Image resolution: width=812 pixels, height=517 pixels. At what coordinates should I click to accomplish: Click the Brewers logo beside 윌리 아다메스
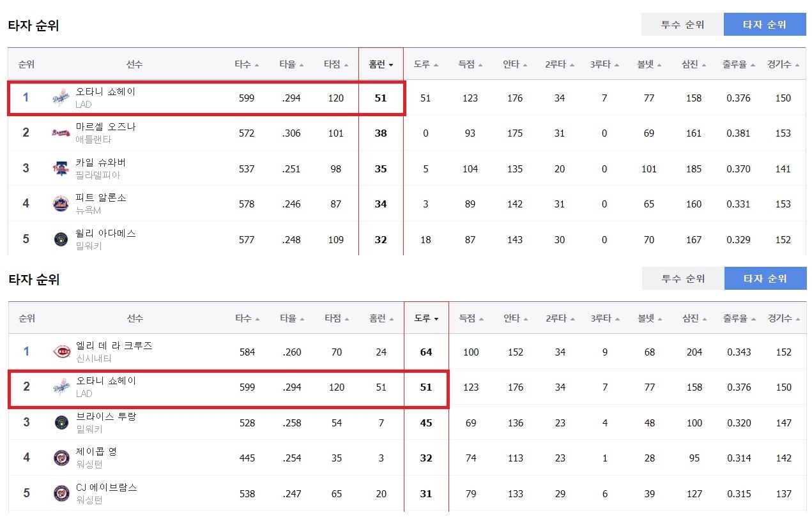point(60,240)
